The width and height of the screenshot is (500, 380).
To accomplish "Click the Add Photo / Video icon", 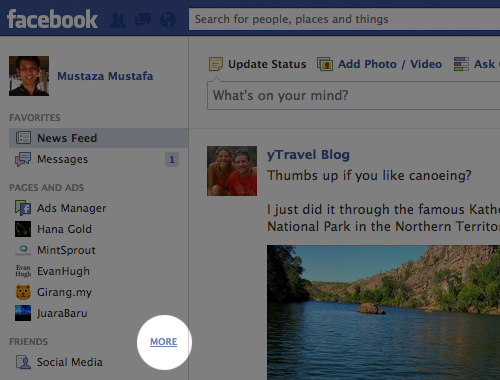I will tap(325, 64).
